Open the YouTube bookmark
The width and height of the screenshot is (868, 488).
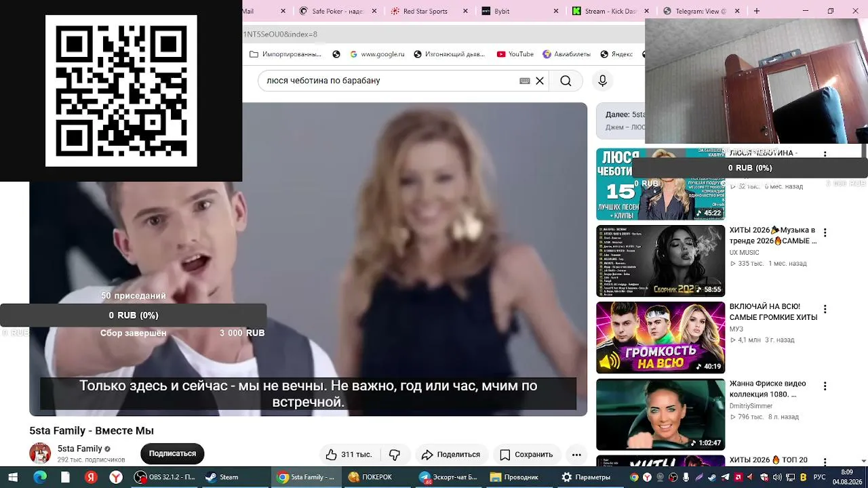[515, 54]
